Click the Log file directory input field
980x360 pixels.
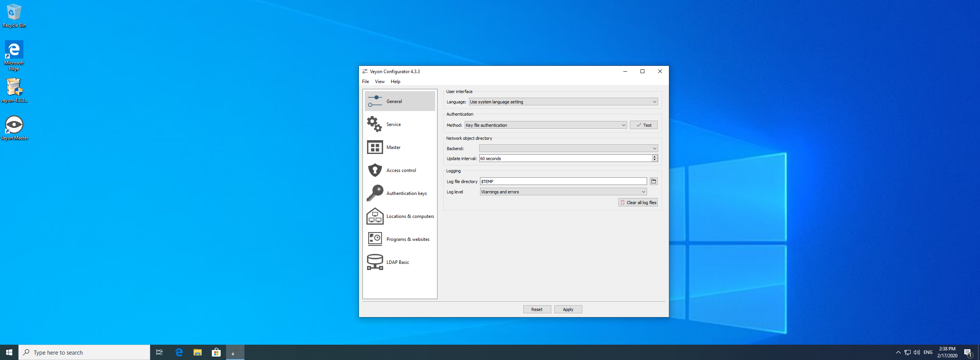[x=563, y=181]
